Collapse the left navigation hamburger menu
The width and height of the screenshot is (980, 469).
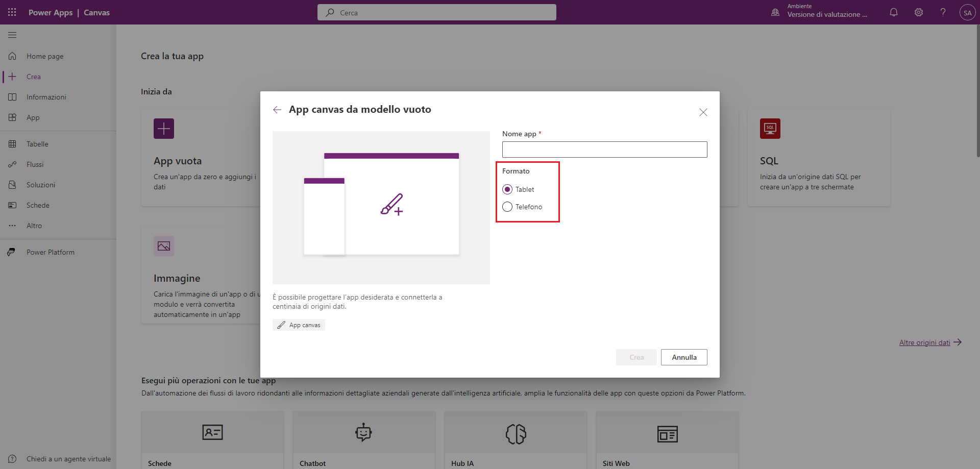pos(12,35)
